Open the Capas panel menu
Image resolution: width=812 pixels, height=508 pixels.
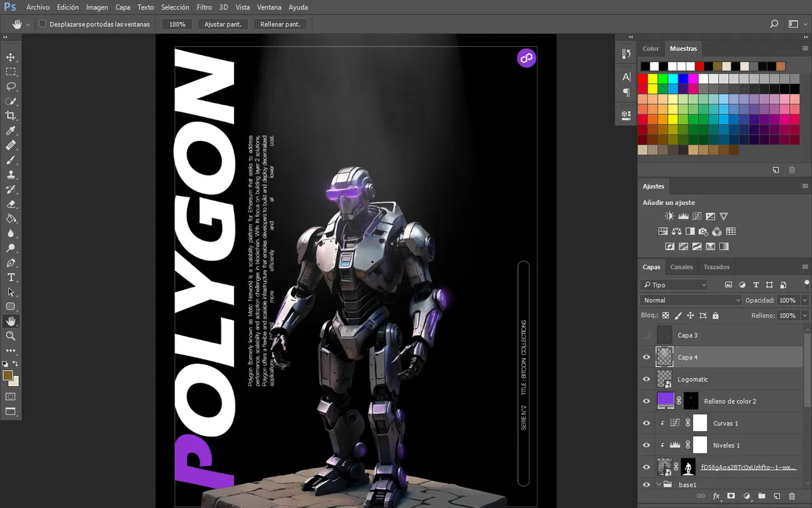pyautogui.click(x=805, y=267)
